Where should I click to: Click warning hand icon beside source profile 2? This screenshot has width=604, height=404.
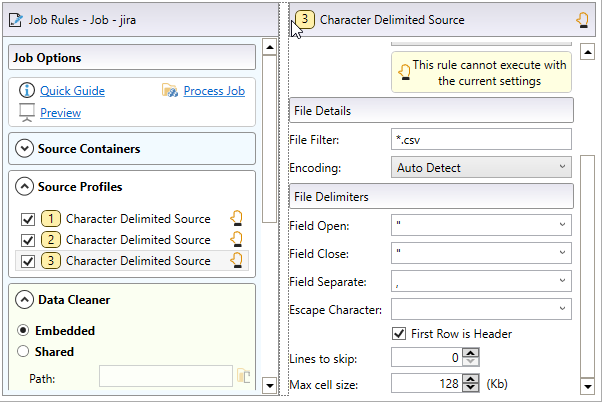pyautogui.click(x=237, y=239)
